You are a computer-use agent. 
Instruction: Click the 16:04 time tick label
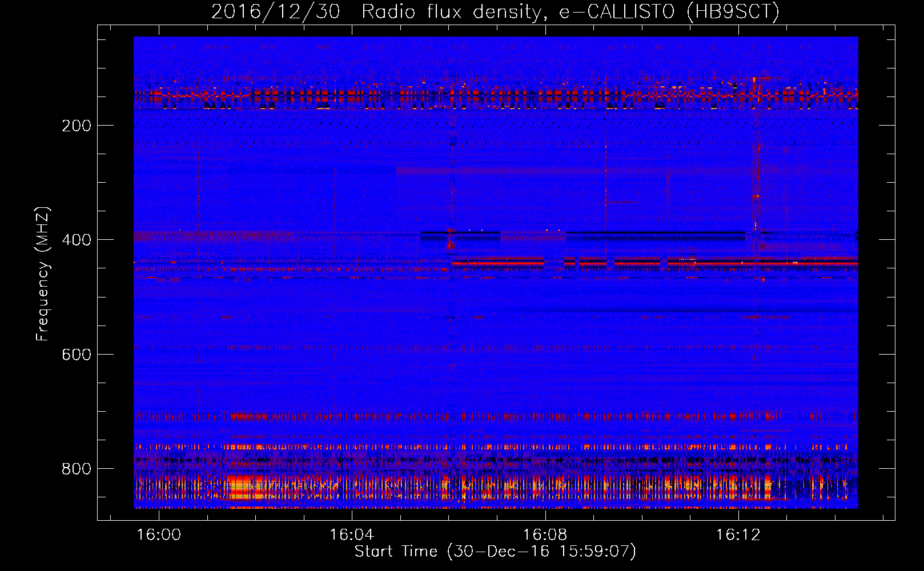pyautogui.click(x=352, y=534)
